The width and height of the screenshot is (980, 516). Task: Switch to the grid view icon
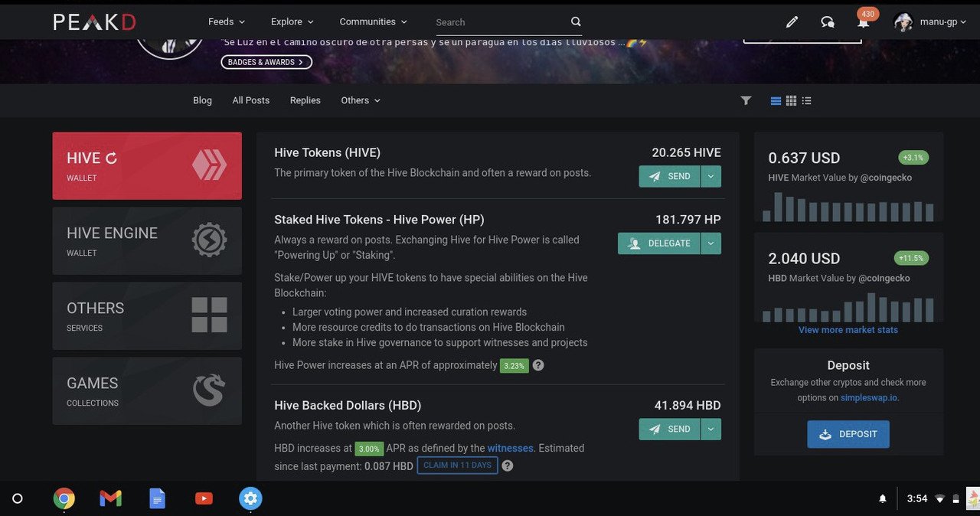pos(791,100)
